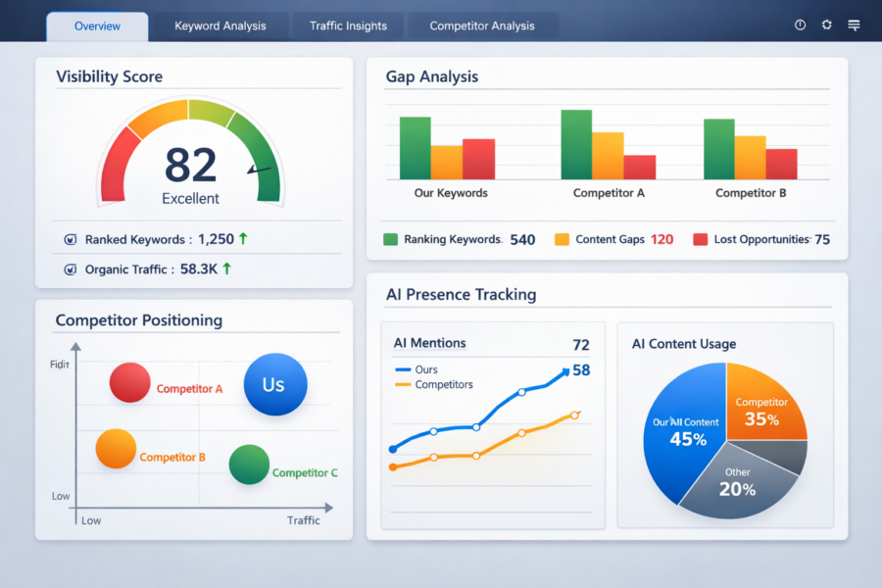
Task: Click the first blue Ours data point
Action: (x=393, y=449)
